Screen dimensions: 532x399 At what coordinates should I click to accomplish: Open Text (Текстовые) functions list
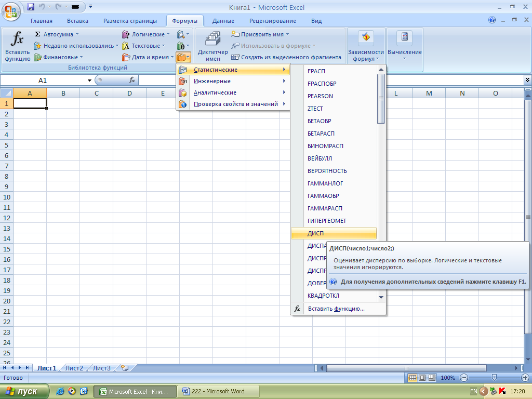click(x=143, y=46)
